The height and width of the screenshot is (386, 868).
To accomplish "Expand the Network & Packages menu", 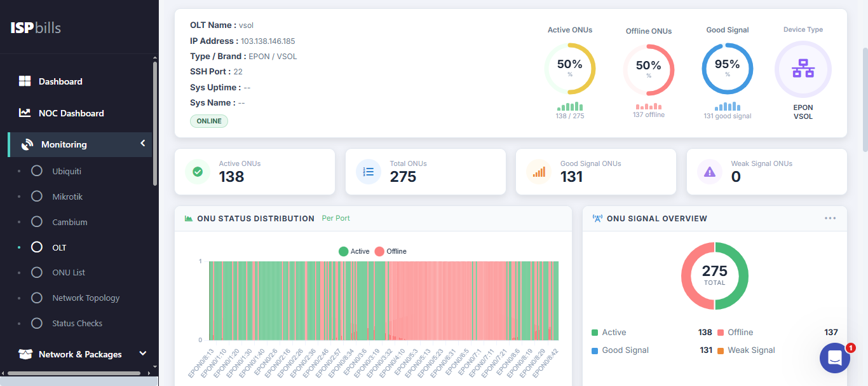I will 142,353.
